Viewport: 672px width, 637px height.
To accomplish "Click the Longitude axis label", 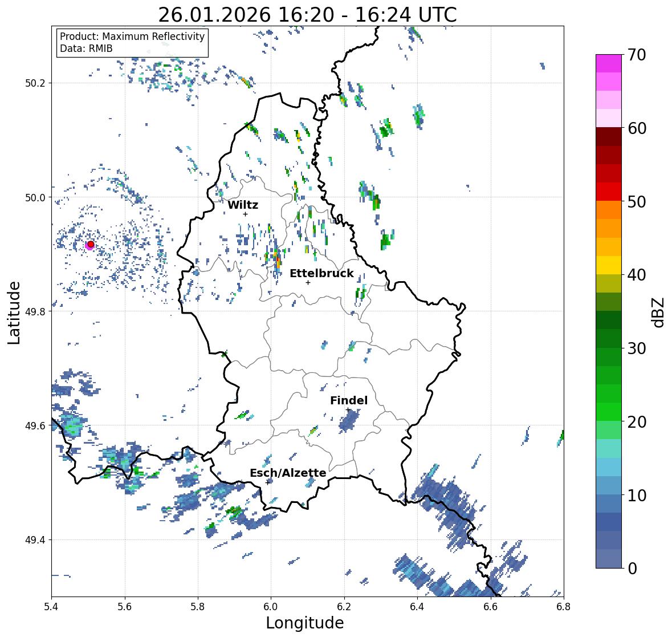I will [305, 623].
